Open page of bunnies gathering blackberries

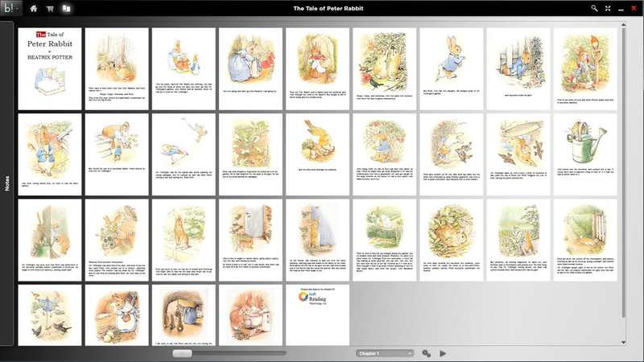click(x=385, y=69)
